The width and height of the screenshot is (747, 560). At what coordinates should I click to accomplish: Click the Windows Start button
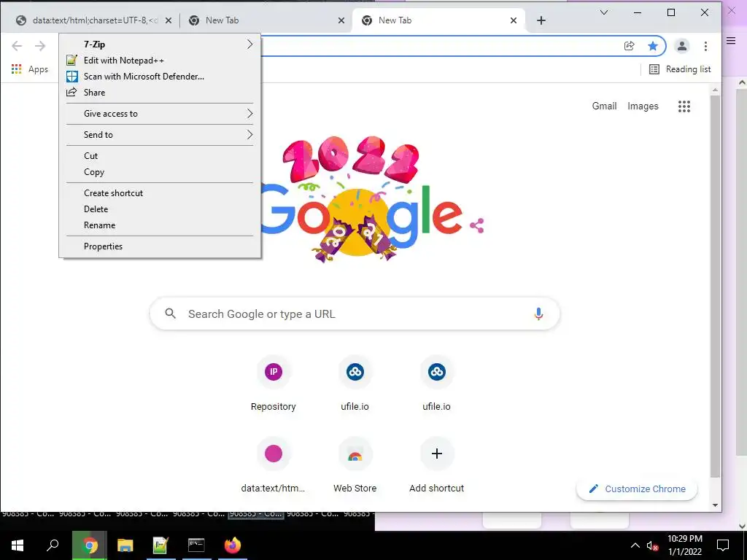[x=18, y=545]
